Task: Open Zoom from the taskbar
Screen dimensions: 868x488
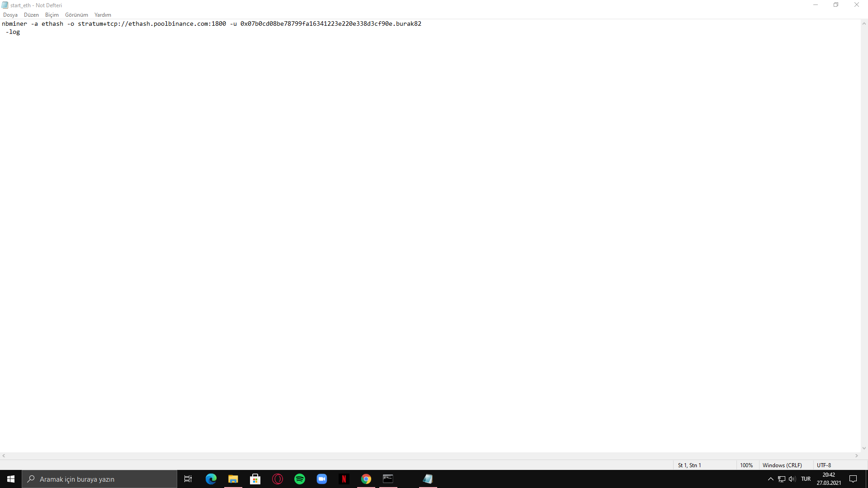Action: (322, 479)
